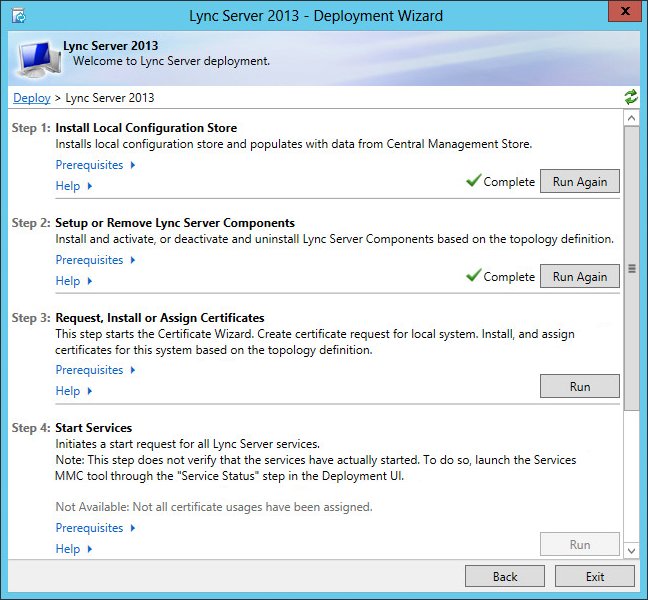Run the Certificates step
This screenshot has height=600, width=648.
[580, 386]
